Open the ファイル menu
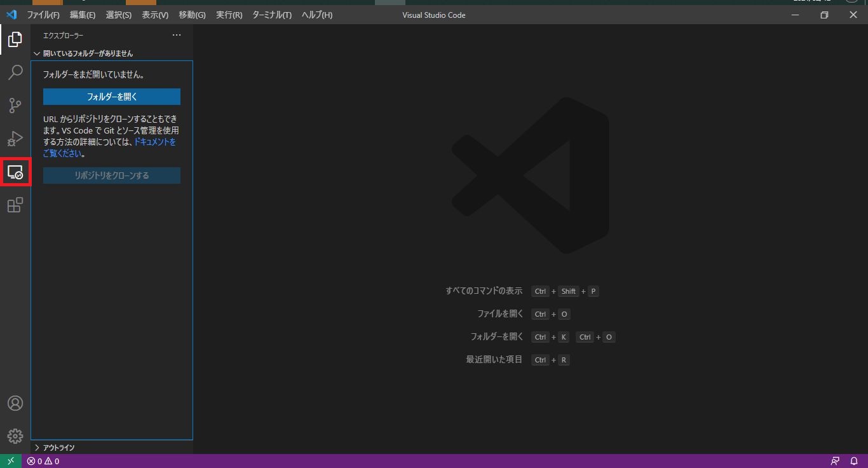This screenshot has width=868, height=468. pyautogui.click(x=42, y=15)
